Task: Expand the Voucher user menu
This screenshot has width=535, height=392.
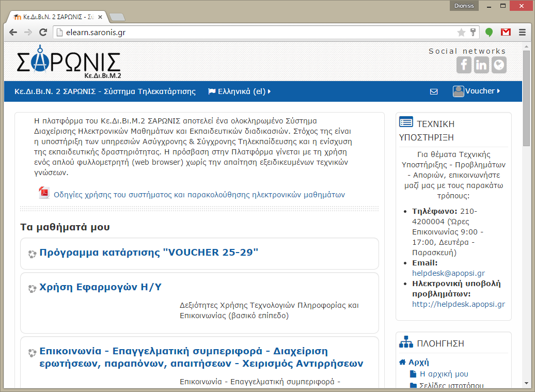Action: (482, 91)
